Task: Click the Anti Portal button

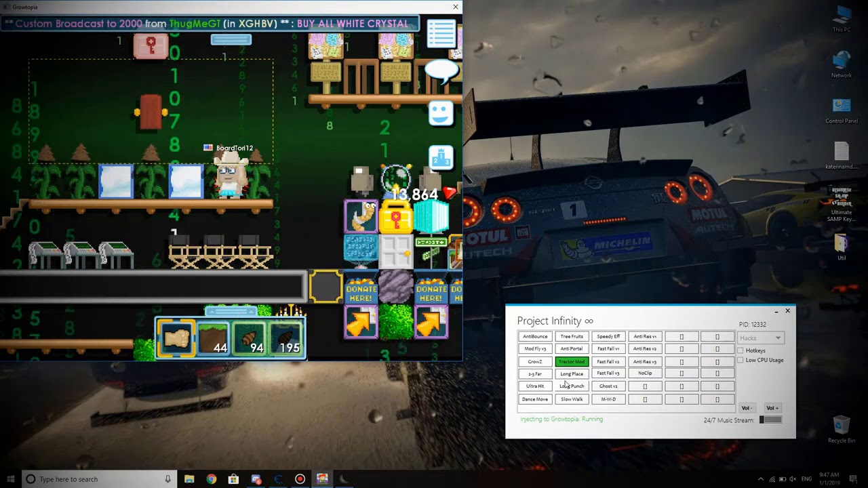Action: pyautogui.click(x=572, y=348)
